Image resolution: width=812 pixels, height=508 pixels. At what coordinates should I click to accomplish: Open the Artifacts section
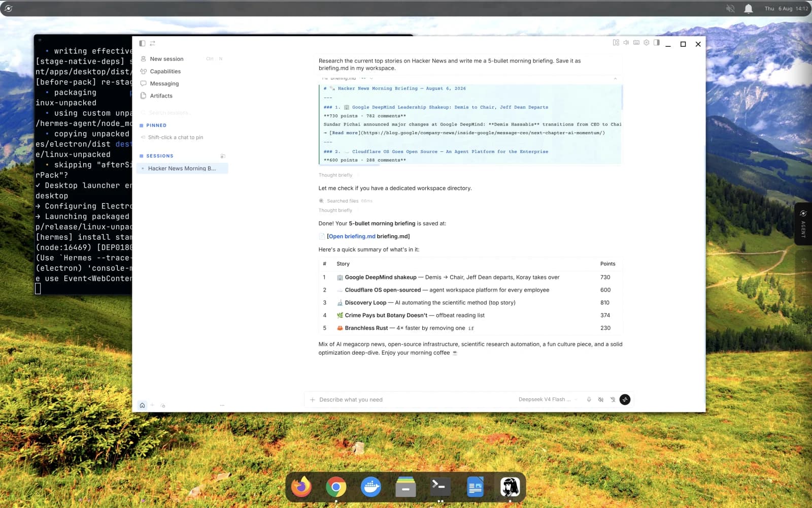[x=182, y=96]
